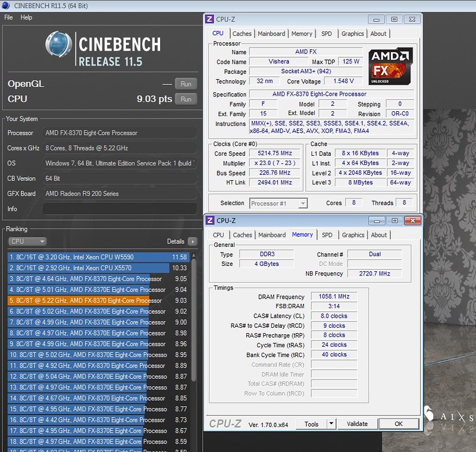Screen dimensions: 476x452
Task: Expand the Tools dropdown arrow in CPU-Z
Action: coord(331,424)
